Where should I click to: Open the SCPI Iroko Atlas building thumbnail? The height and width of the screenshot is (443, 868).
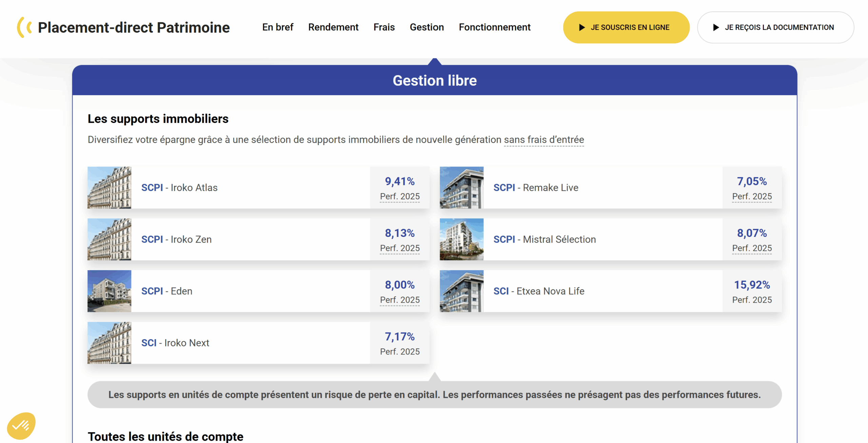(x=109, y=187)
